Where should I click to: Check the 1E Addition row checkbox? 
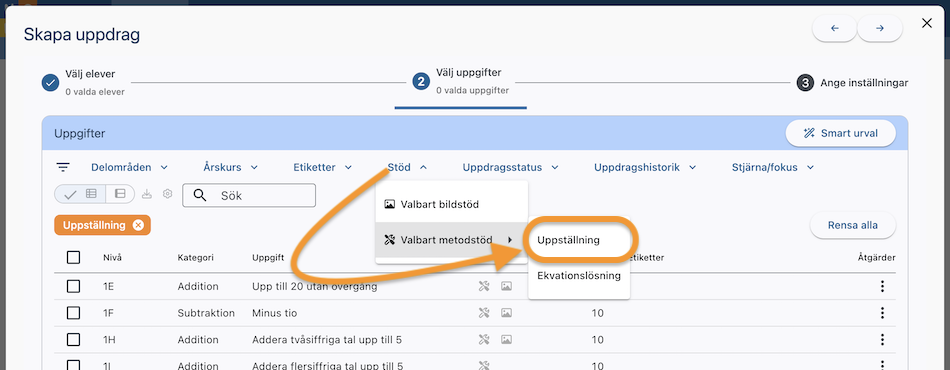click(73, 286)
